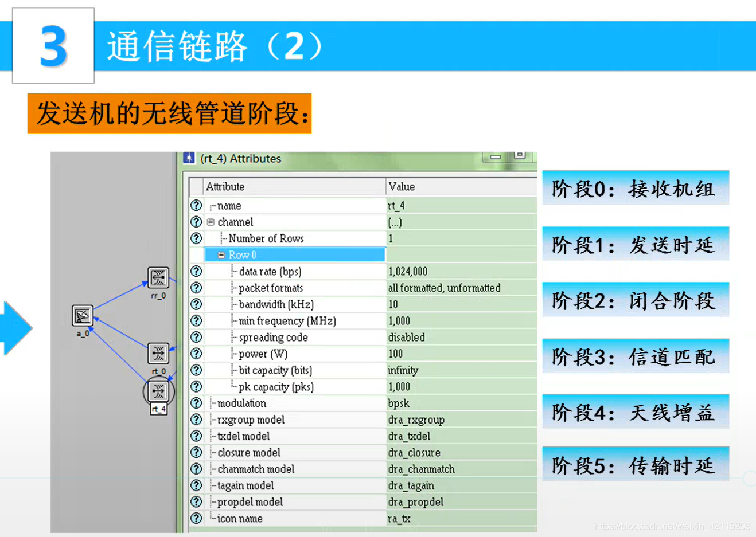Open help icon for packet formats
Viewport: 756px width, 537px height.
coord(196,288)
